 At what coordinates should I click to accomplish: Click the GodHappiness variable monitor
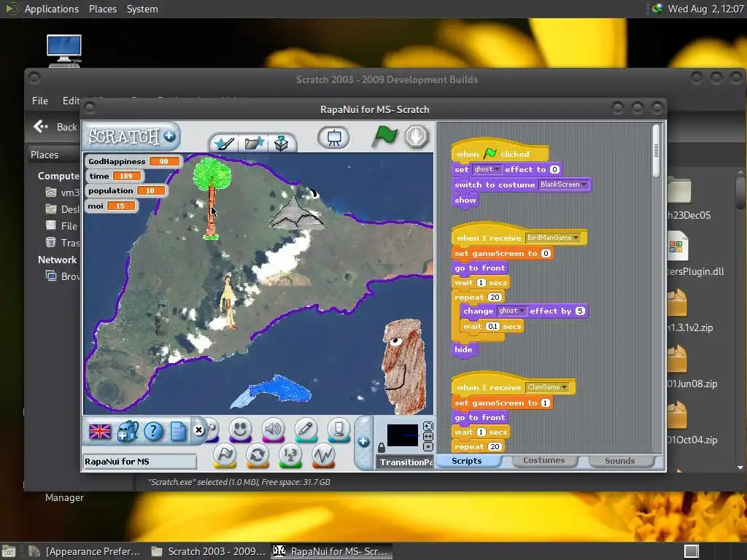(x=133, y=161)
